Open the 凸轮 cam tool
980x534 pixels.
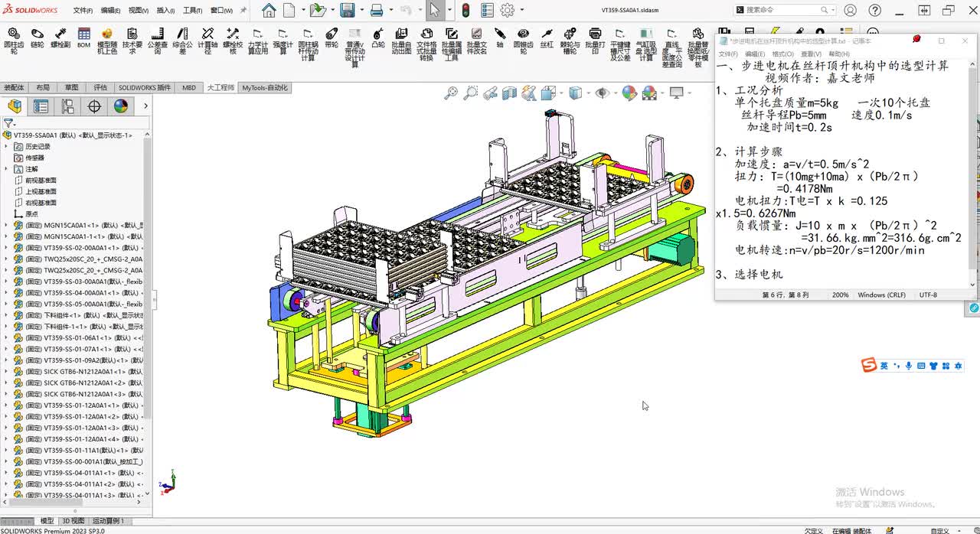(378, 38)
